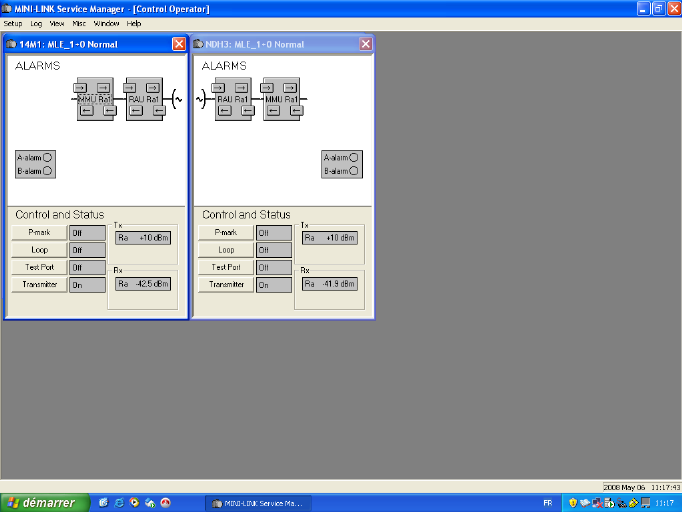This screenshot has width=682, height=512.
Task: Click P-mark button in NDH3 window
Action: pos(226,232)
